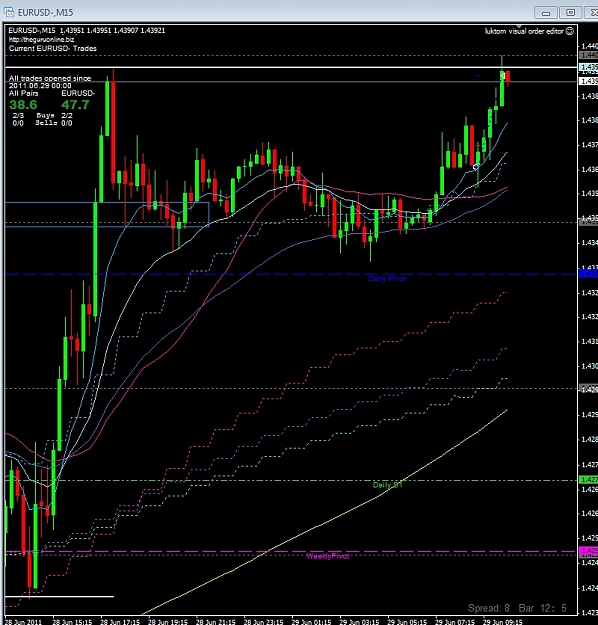Click the http://theguruonline.biz text

coord(41,39)
